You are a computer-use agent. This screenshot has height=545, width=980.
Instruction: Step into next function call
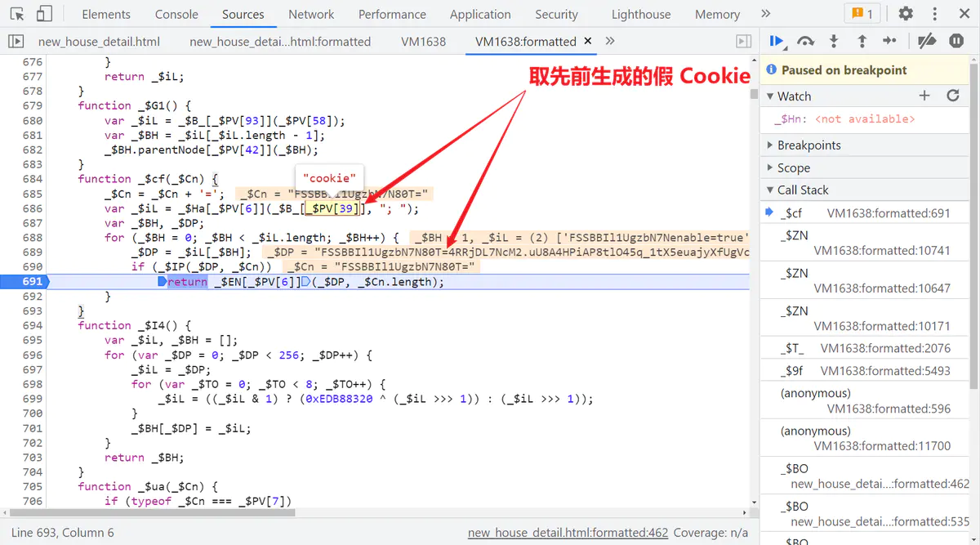833,41
